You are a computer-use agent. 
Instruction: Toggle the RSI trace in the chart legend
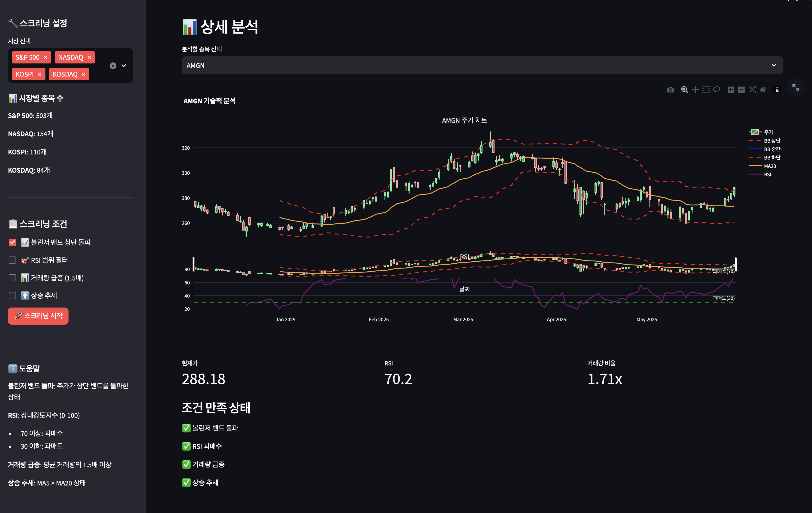coord(768,174)
